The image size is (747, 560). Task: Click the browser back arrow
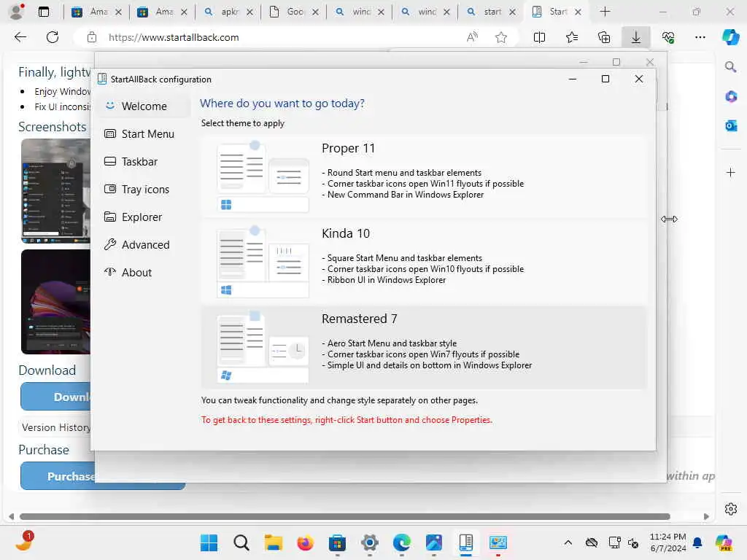point(20,37)
